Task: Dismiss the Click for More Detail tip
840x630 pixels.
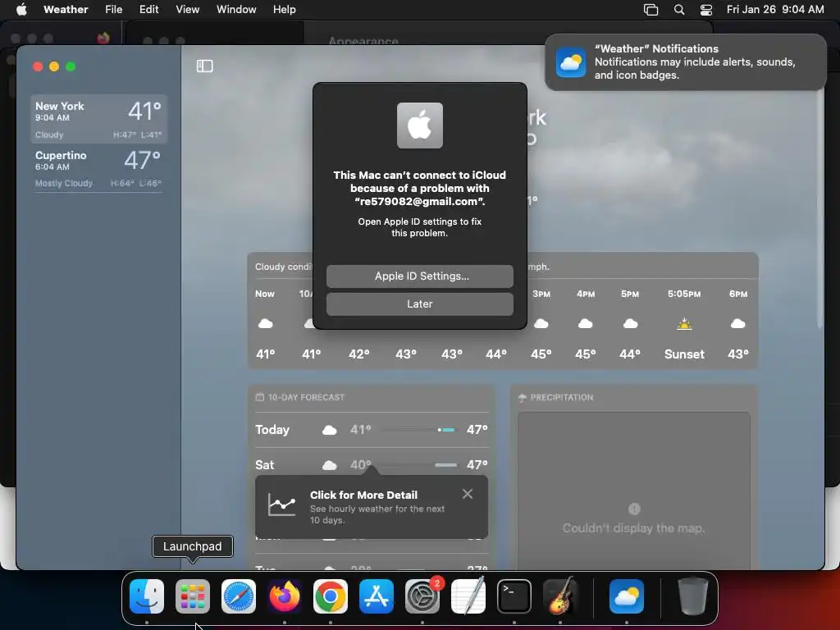Action: pyautogui.click(x=468, y=494)
